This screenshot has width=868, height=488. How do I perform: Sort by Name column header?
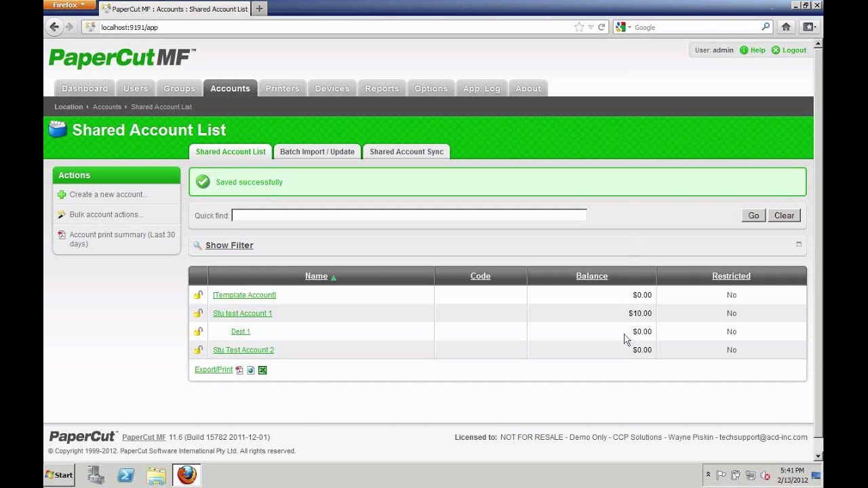click(x=317, y=276)
